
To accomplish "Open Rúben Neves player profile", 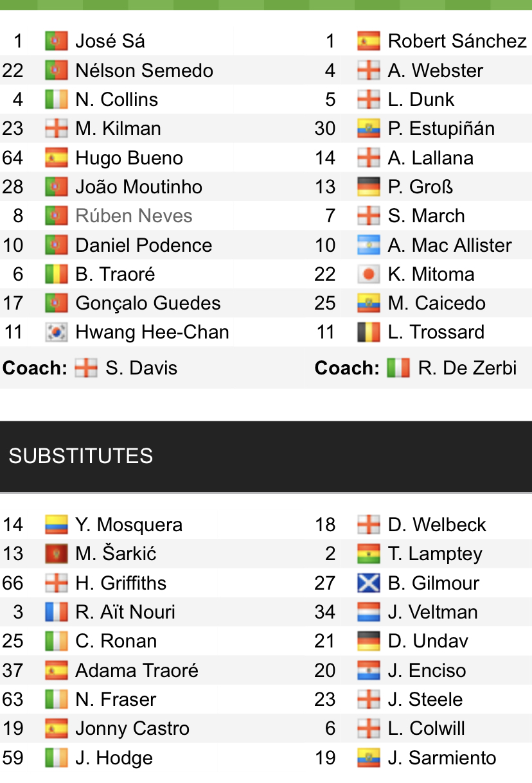I will click(134, 216).
